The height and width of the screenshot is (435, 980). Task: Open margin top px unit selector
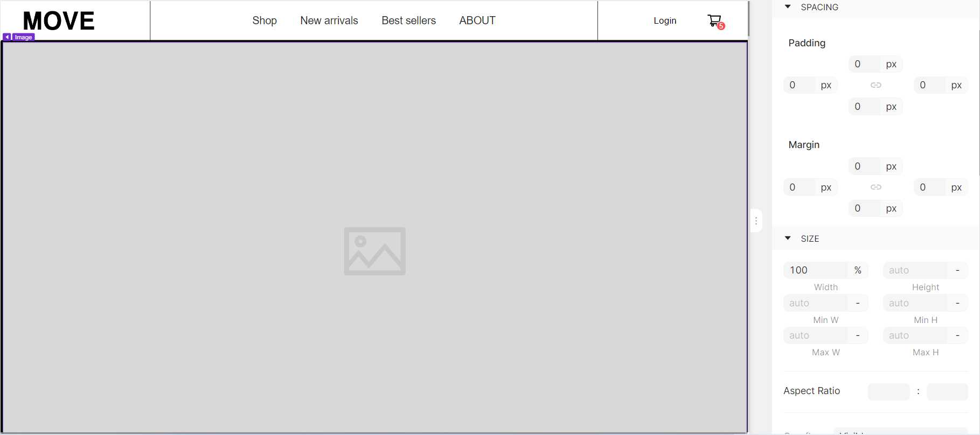892,166
